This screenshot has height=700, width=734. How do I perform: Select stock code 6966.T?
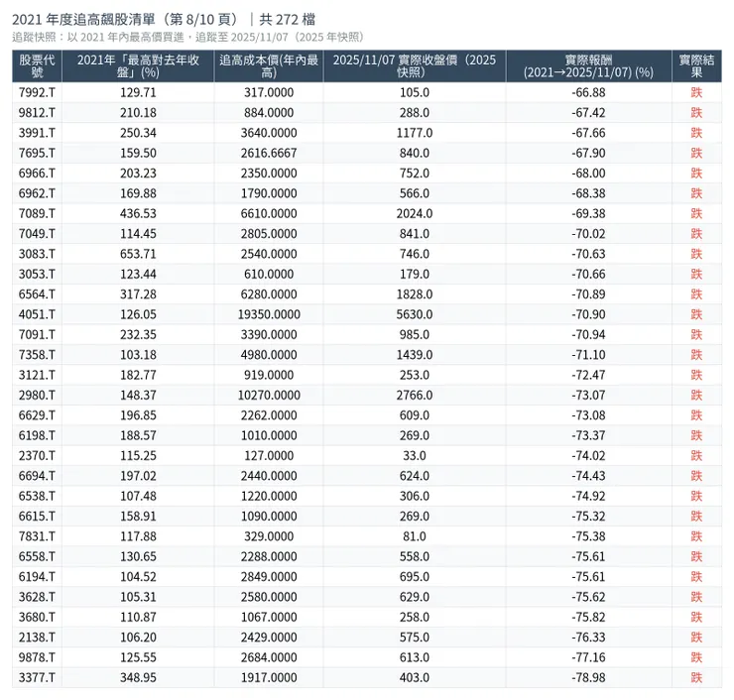point(37,174)
